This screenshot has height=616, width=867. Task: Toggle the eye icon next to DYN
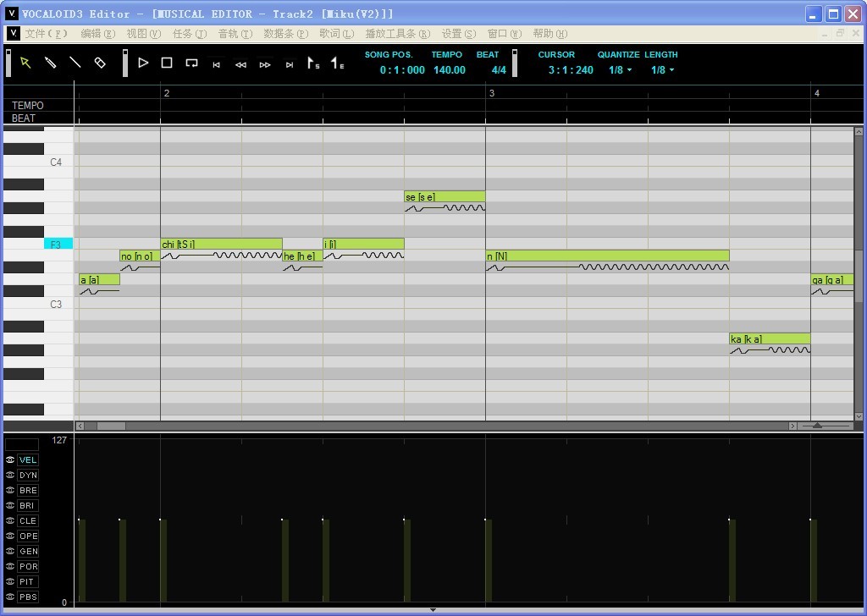10,476
